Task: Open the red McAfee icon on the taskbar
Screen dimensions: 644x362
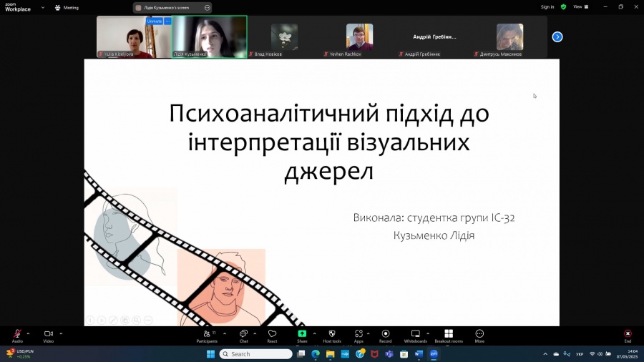Action: [x=374, y=354]
